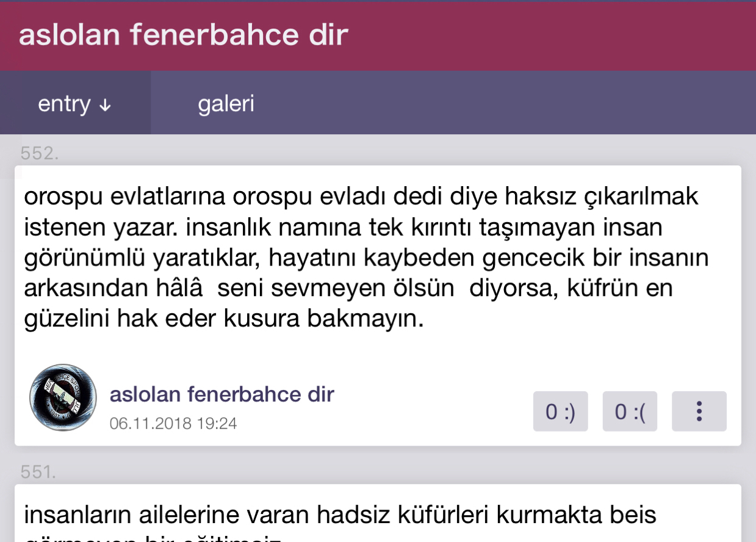Tap the 552. entry number label
The width and height of the screenshot is (756, 542).
click(x=40, y=153)
